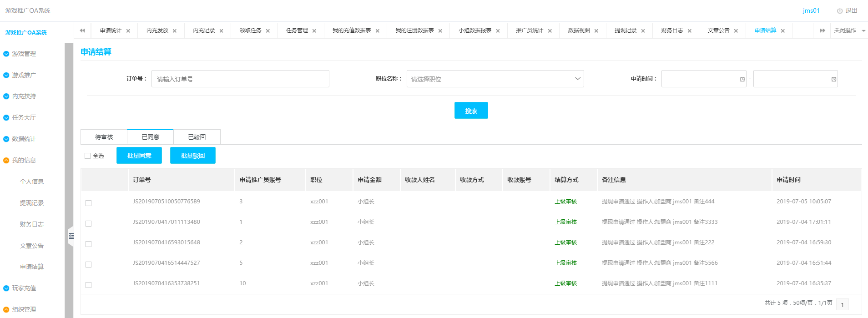Check the row for order JS2019070510050776589
This screenshot has height=318, width=868.
[89, 203]
